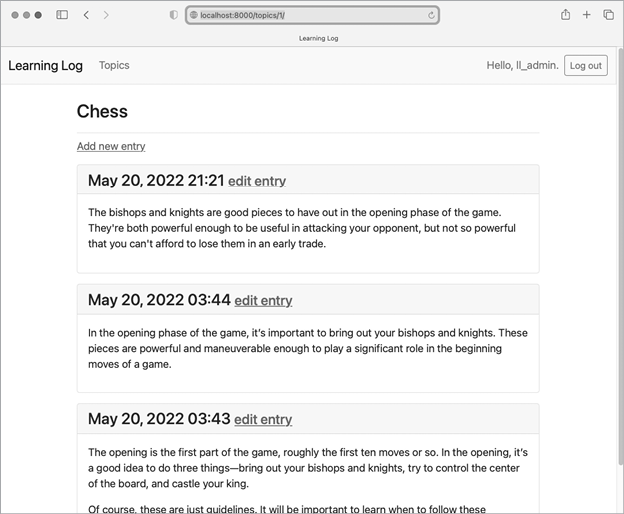The image size is (624, 514).
Task: Edit entry dated May 20, 2022 03:44
Action: click(x=263, y=300)
